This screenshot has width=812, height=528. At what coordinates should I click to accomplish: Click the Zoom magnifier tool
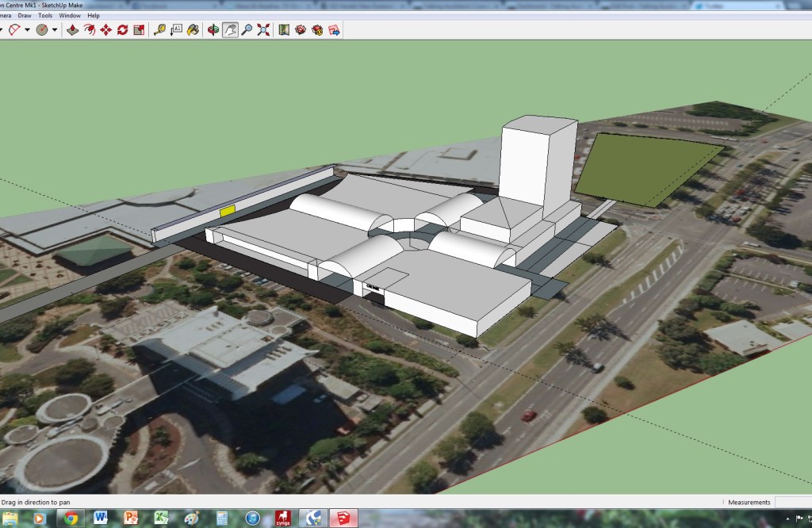247,30
